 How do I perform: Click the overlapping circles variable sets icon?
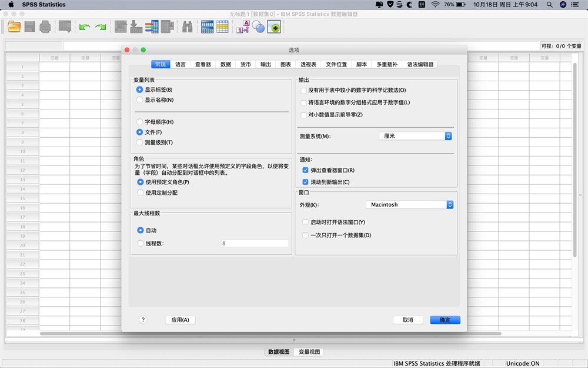click(x=258, y=26)
